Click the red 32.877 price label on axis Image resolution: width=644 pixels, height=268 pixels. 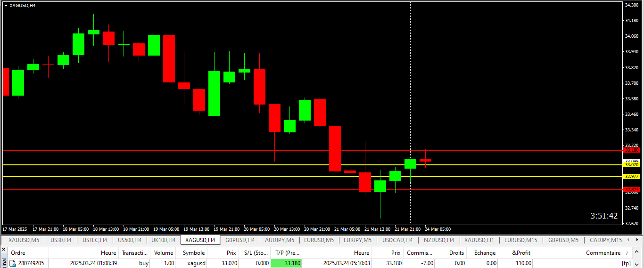tap(632, 190)
